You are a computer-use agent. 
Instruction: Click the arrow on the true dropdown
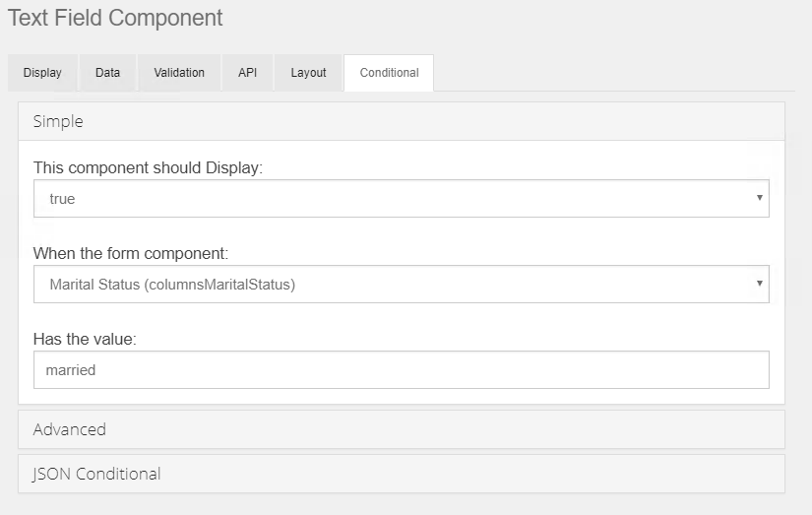[x=759, y=198]
